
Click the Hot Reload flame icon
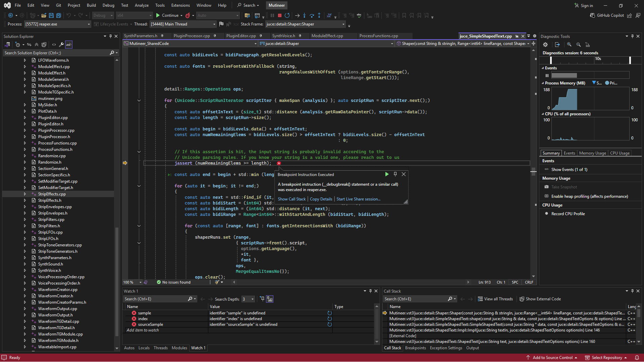coord(188,15)
